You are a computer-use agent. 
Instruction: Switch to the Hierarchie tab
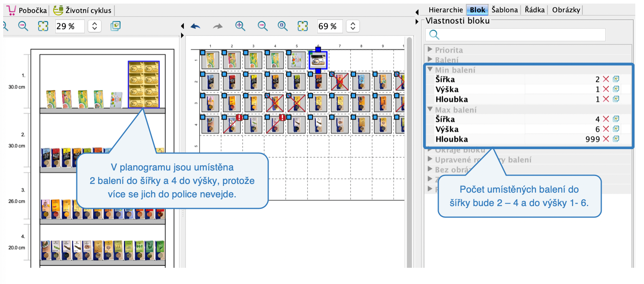(x=445, y=10)
